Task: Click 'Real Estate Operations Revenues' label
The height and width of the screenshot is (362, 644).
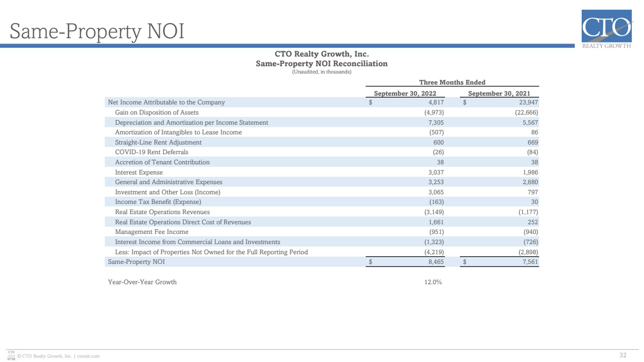Action: pyautogui.click(x=162, y=212)
